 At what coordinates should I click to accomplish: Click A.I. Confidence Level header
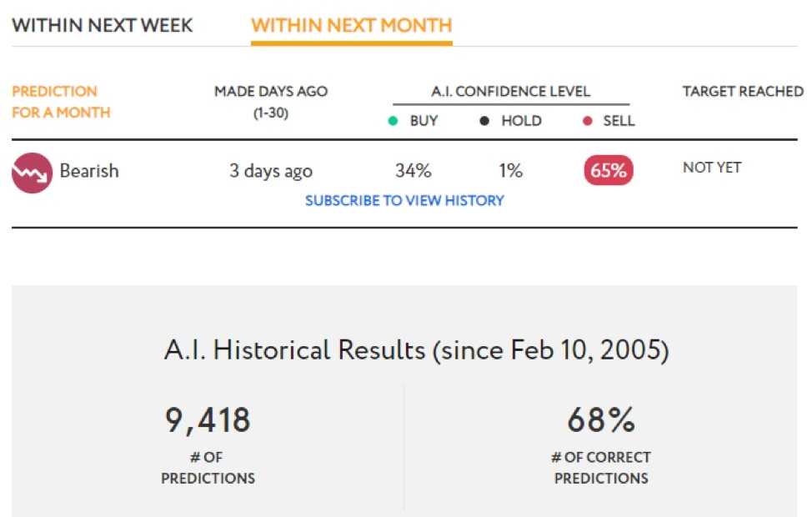510,91
